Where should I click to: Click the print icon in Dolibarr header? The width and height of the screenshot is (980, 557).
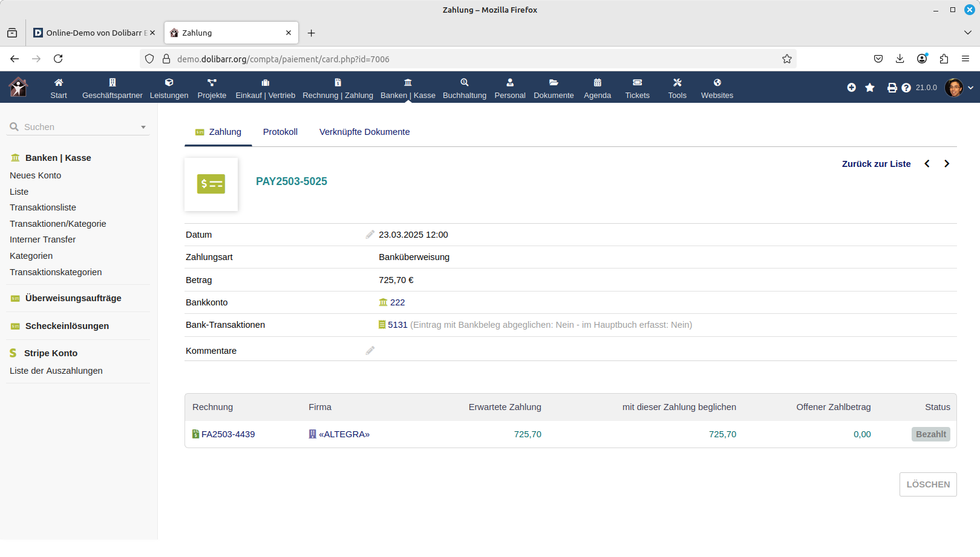892,88
